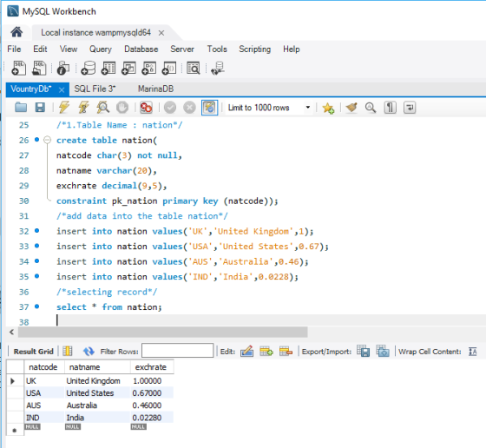Import records from external file icon
The width and height of the screenshot is (486, 448).
(383, 351)
